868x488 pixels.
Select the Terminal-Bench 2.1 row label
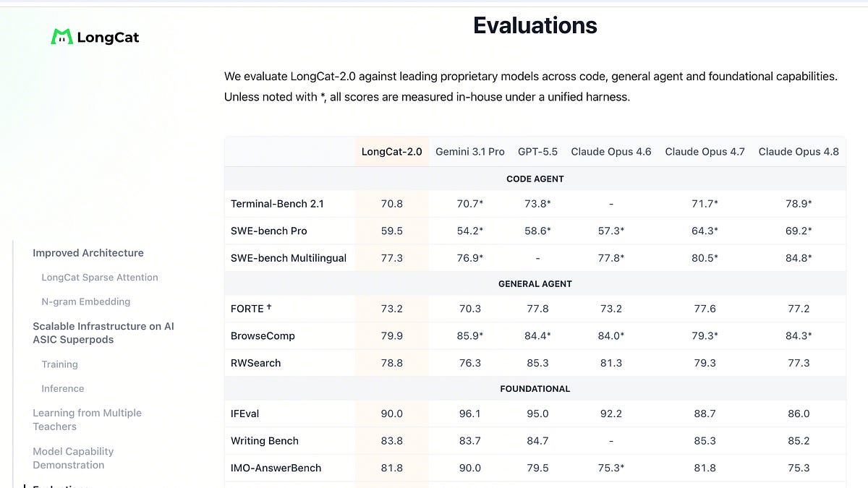[277, 204]
